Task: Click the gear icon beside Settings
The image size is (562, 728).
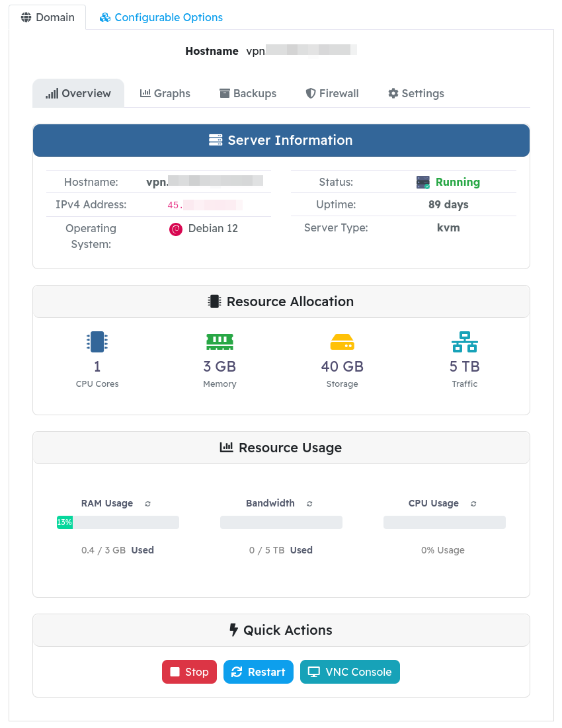Action: (x=393, y=93)
